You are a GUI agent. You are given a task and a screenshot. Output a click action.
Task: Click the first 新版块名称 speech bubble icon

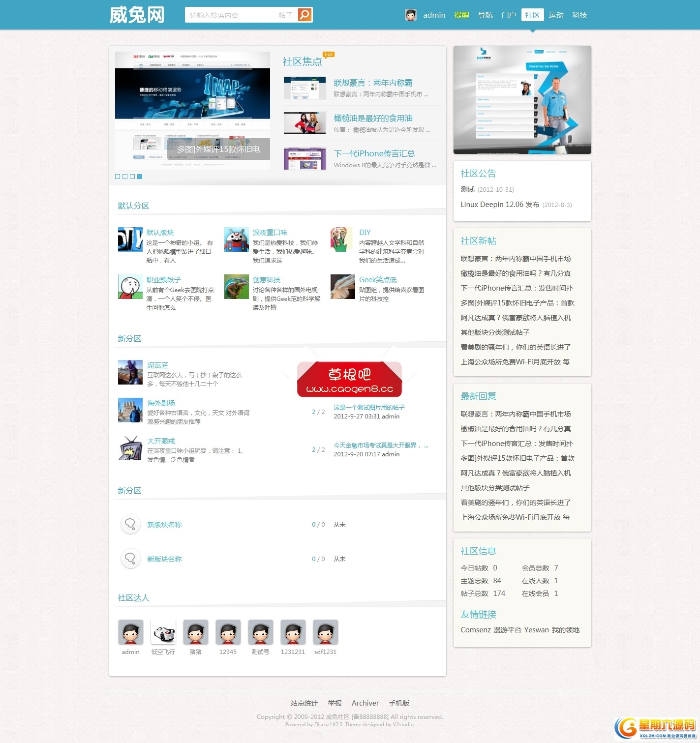click(x=130, y=524)
